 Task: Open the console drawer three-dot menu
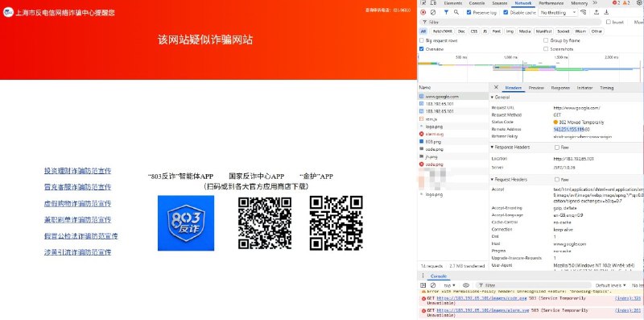click(x=423, y=276)
